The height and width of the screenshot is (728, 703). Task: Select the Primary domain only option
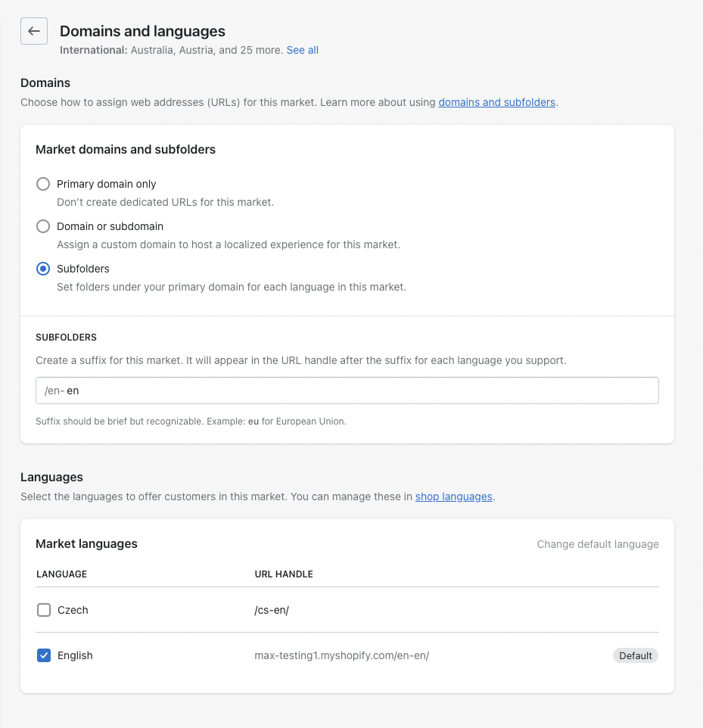43,184
